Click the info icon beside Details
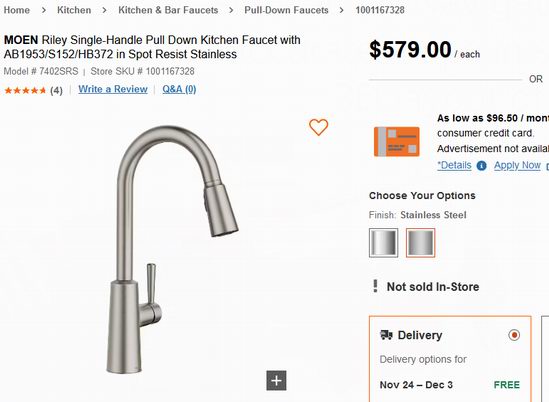 point(482,166)
